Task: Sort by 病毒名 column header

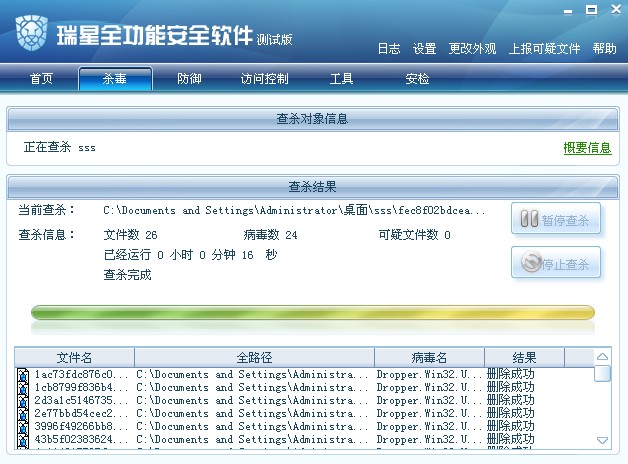Action: tap(429, 357)
